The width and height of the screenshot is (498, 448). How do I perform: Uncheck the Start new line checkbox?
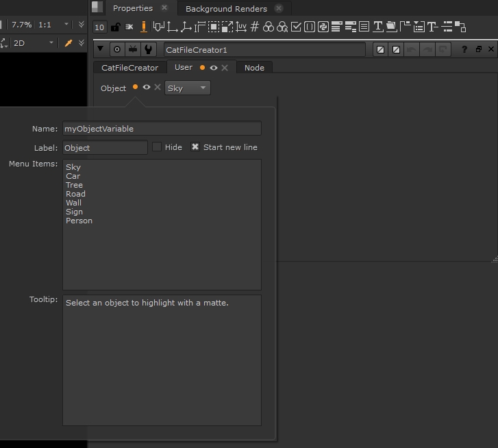click(195, 147)
